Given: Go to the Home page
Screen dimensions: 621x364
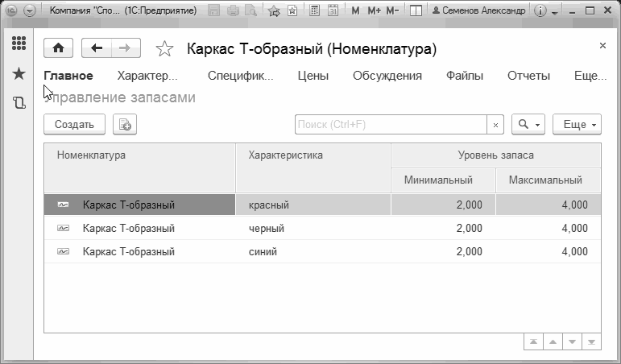Looking at the screenshot, I should pyautogui.click(x=58, y=48).
